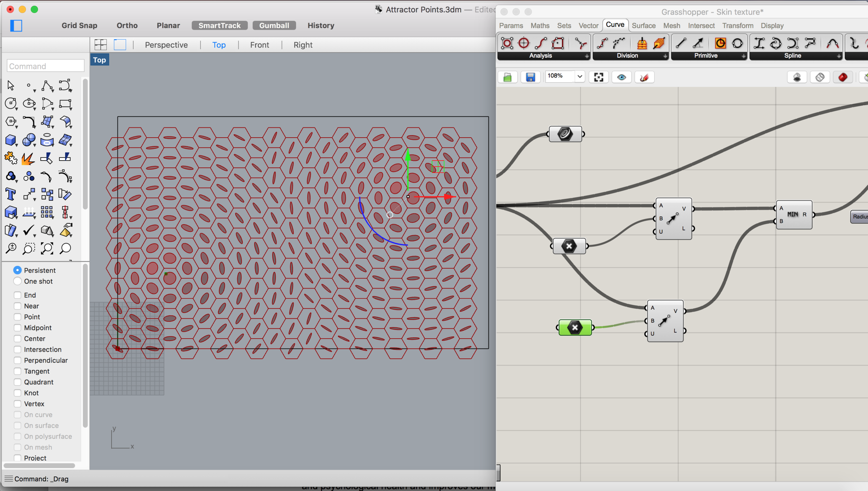Click the green selected point component on canvas
The image size is (868, 491).
click(575, 327)
